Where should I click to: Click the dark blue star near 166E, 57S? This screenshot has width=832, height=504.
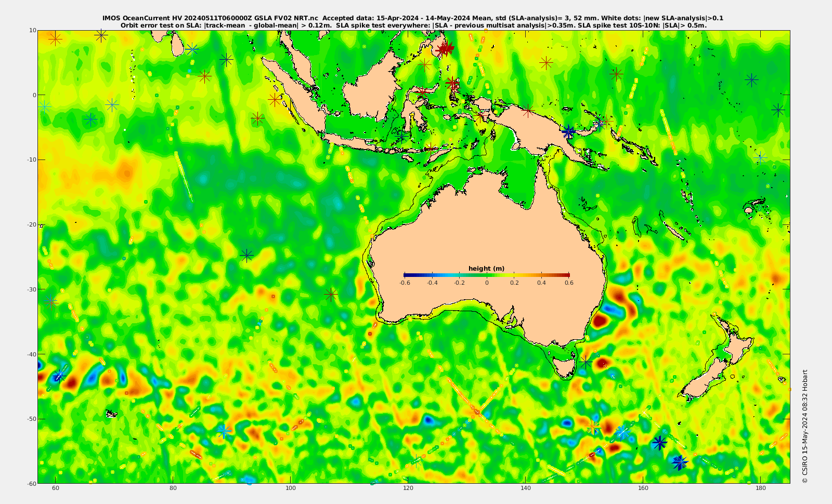tap(680, 462)
